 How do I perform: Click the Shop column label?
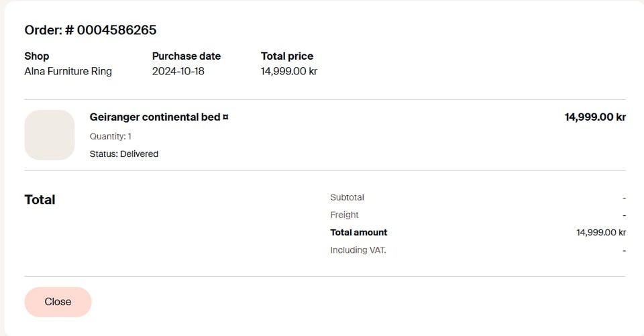click(x=37, y=56)
